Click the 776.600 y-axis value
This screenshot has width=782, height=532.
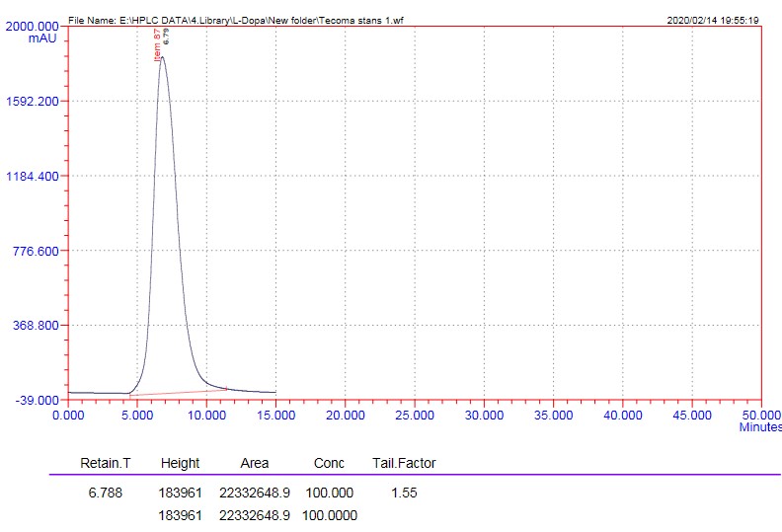click(x=36, y=251)
